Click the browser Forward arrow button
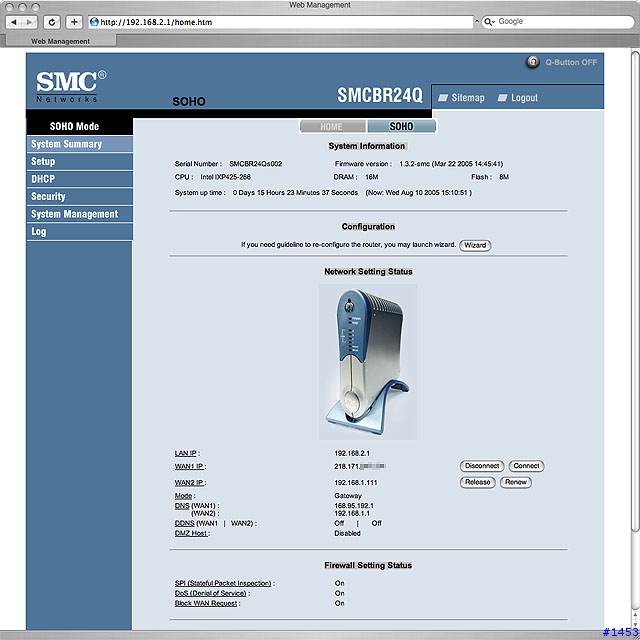Image resolution: width=640 pixels, height=640 pixels. [30, 22]
